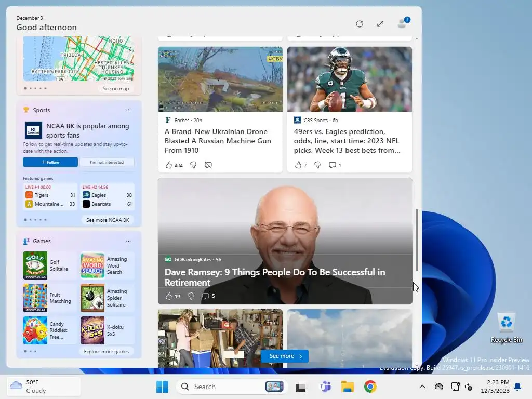This screenshot has width=532, height=399.
Task: Click the Search box on taskbar
Action: click(232, 387)
